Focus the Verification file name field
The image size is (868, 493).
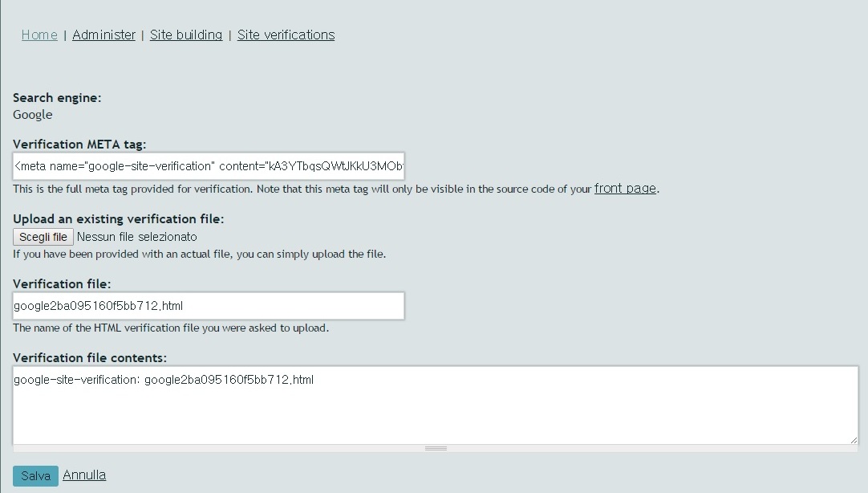[x=209, y=306]
